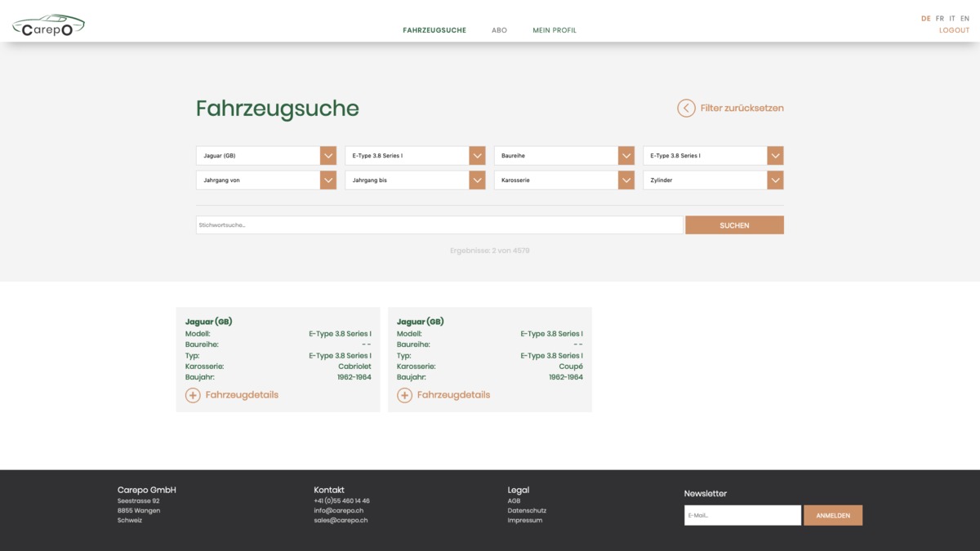Click Filter zurücksetzen link

click(742, 108)
